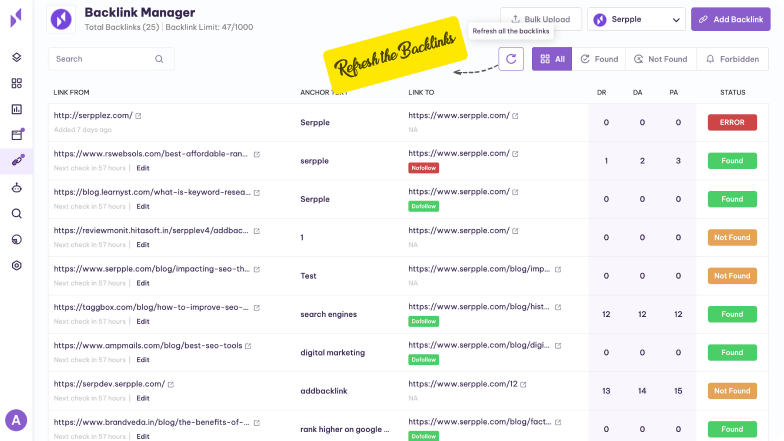The width and height of the screenshot is (784, 441).
Task: Click the Add Backlink button
Action: pos(730,20)
